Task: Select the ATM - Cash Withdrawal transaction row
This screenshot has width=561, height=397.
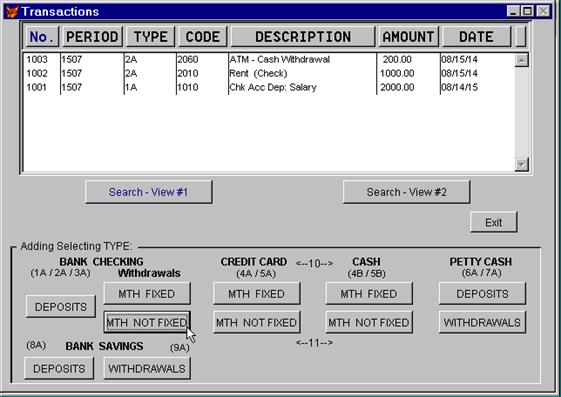Action: tap(269, 59)
